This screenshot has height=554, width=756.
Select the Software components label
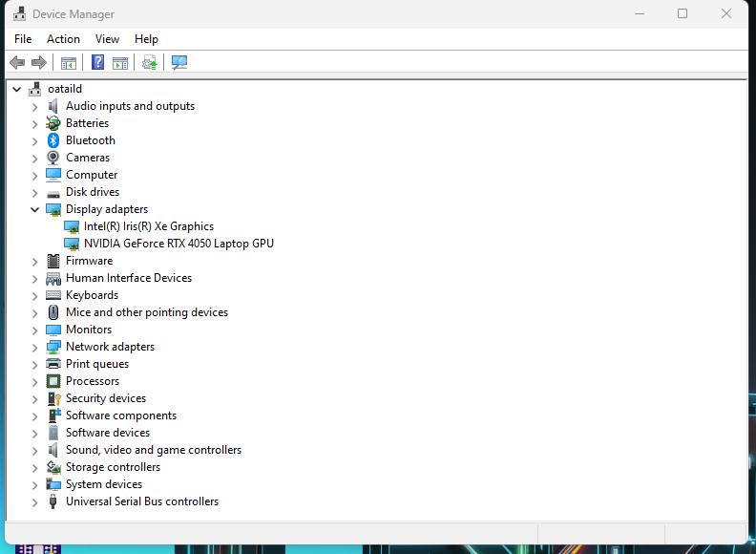(x=121, y=416)
